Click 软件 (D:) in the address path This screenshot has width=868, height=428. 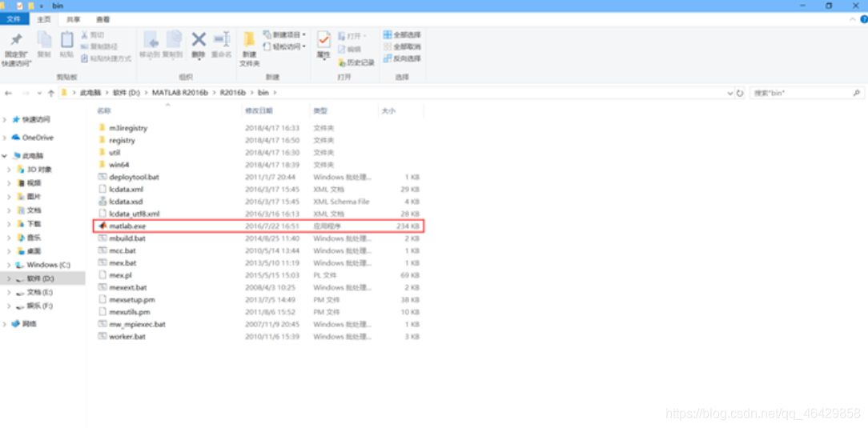point(127,94)
